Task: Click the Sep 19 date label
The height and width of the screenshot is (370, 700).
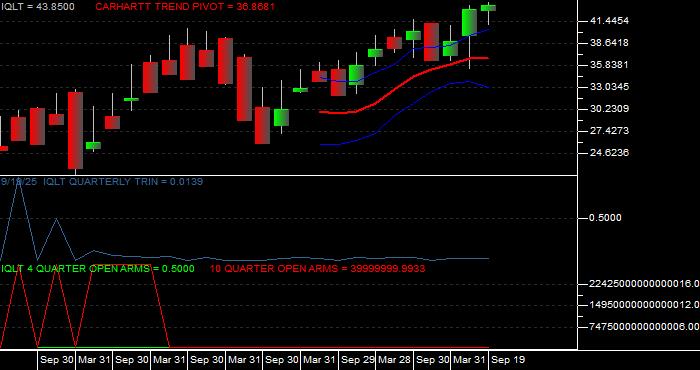Action: [x=509, y=360]
